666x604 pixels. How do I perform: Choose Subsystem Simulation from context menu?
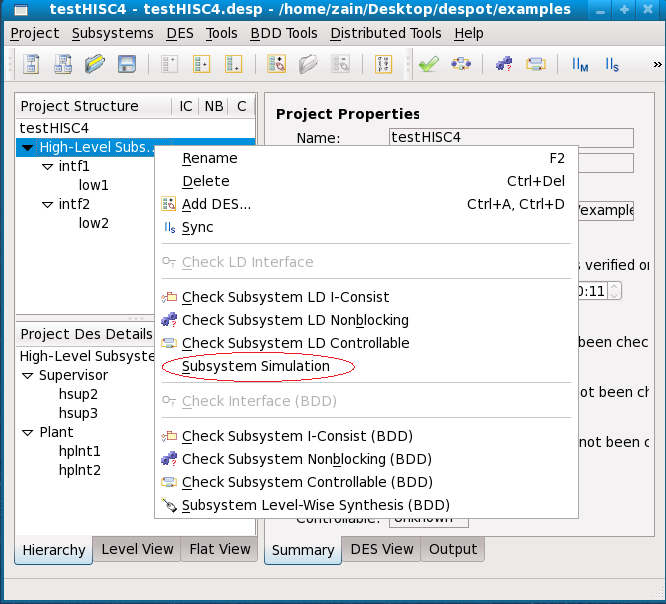pos(256,366)
